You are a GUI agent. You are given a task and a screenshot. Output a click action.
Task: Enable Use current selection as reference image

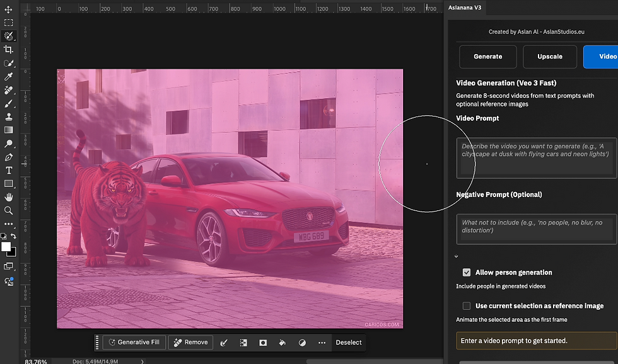tap(467, 306)
